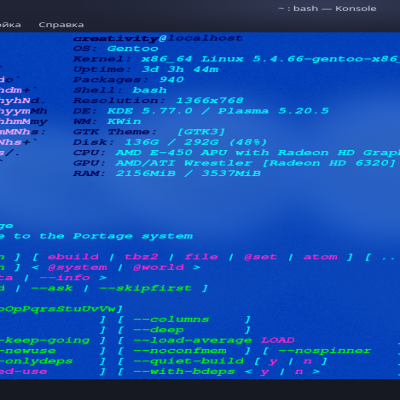This screenshot has width=400, height=400.
Task: Click the word 'file' in usage line
Action: click(201, 257)
